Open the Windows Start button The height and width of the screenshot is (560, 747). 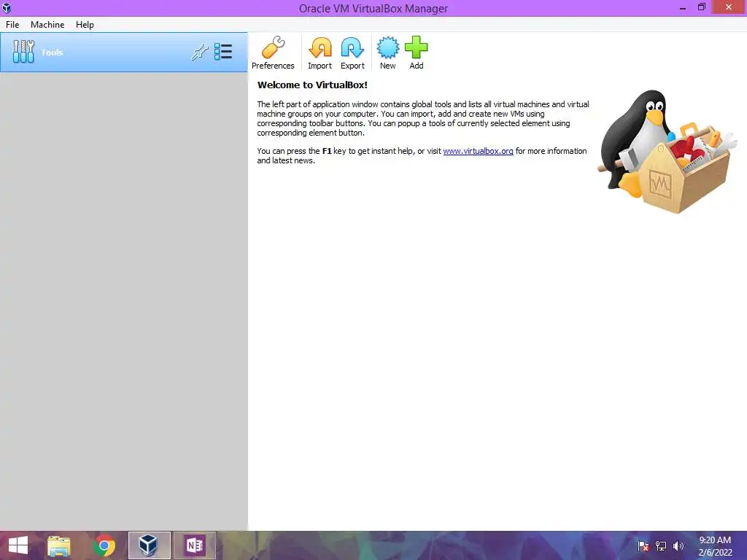[x=18, y=545]
